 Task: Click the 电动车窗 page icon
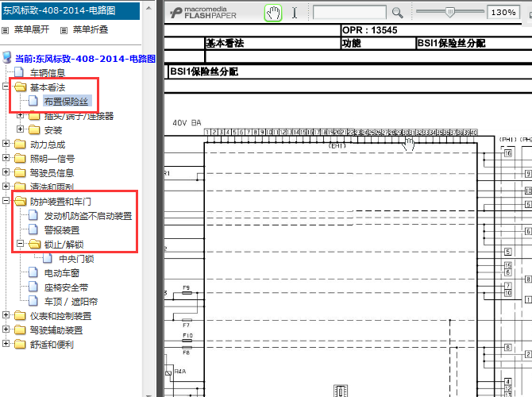tap(33, 272)
